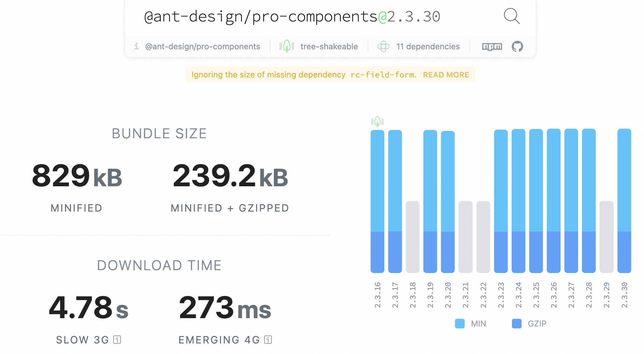Select the 2.3.23 version bar

click(x=501, y=201)
